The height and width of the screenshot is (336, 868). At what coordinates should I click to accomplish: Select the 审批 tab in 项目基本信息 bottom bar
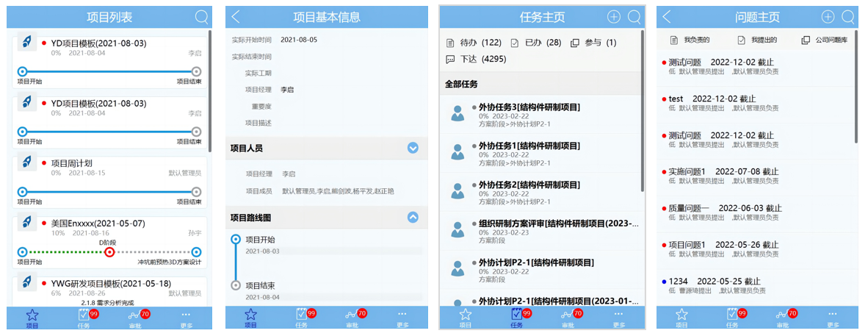[x=353, y=318]
